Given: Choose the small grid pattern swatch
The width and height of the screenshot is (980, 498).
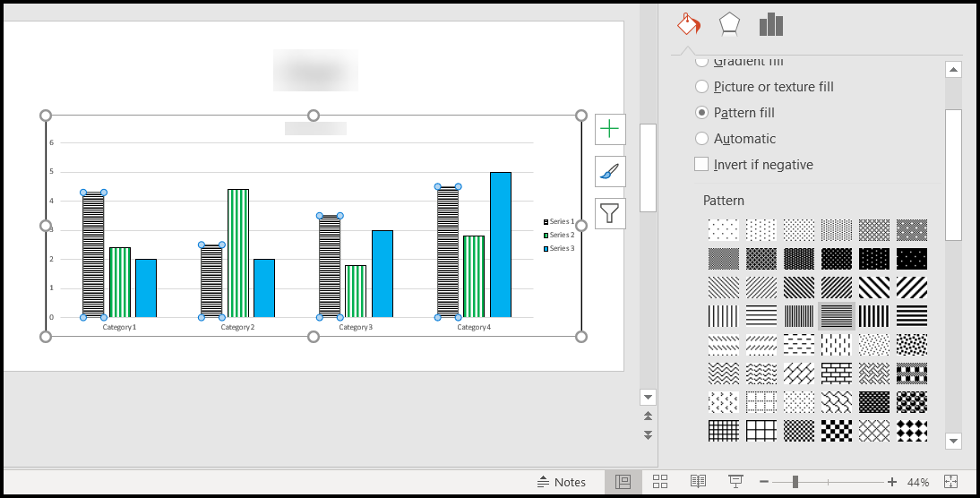Looking at the screenshot, I should click(724, 431).
